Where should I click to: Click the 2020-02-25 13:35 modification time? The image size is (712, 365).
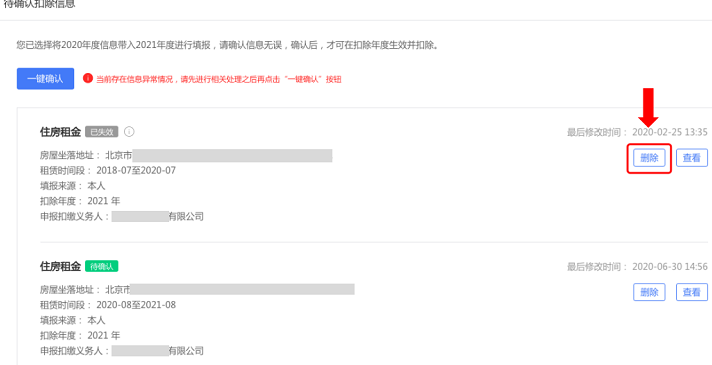(x=670, y=132)
